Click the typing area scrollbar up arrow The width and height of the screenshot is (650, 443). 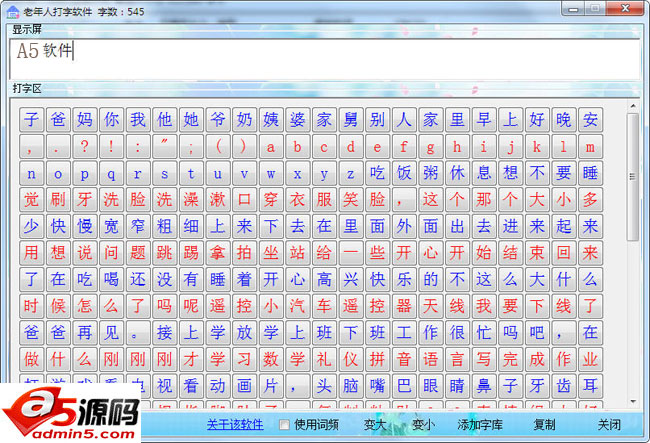click(x=632, y=104)
